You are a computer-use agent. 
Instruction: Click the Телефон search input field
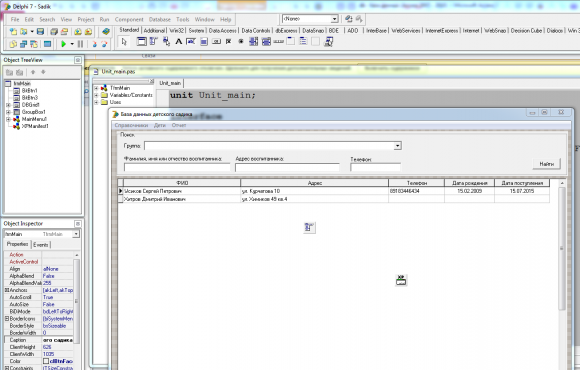pyautogui.click(x=375, y=167)
